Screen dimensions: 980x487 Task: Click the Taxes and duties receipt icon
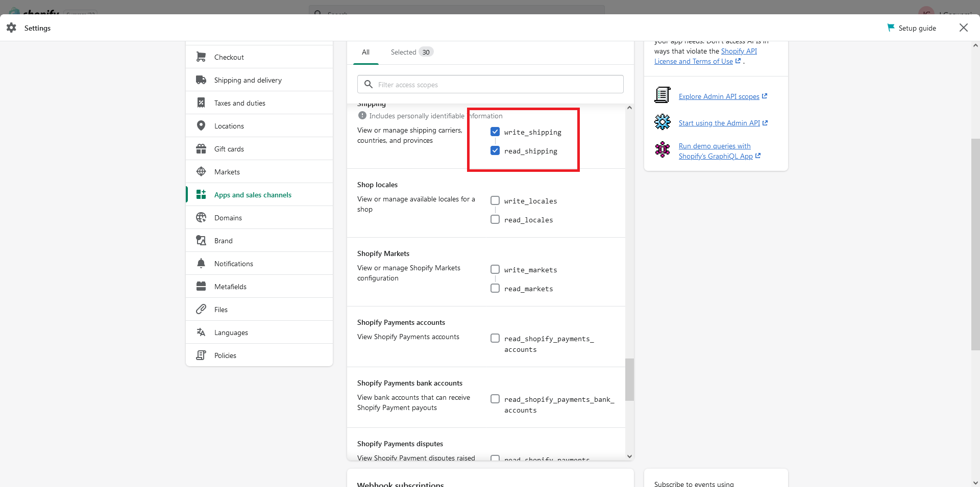[x=201, y=103]
